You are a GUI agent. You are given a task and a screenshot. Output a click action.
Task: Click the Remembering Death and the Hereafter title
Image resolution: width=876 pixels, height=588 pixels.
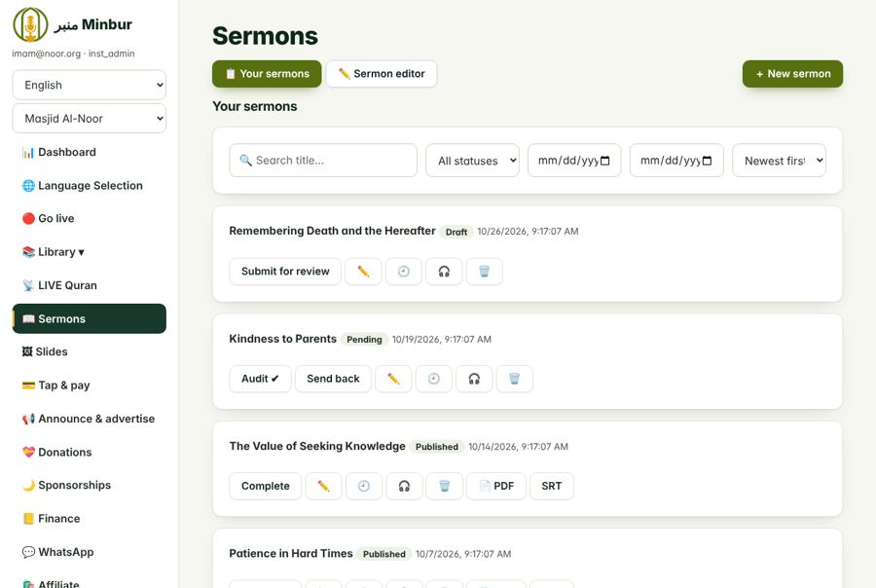click(332, 231)
